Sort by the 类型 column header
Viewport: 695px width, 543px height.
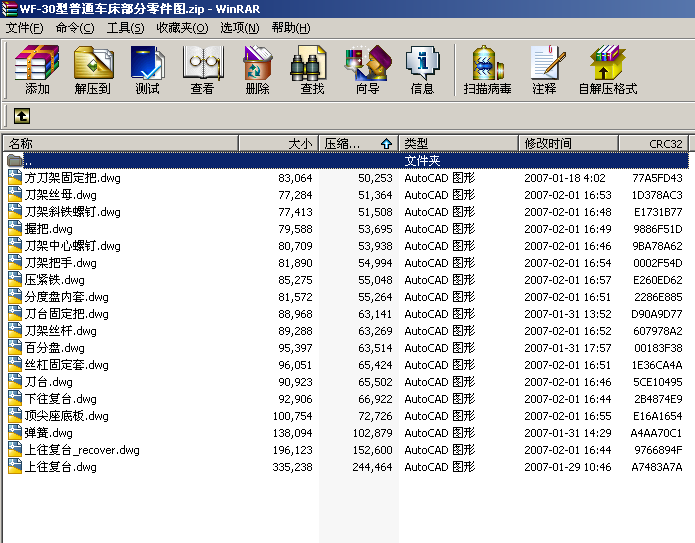point(459,143)
